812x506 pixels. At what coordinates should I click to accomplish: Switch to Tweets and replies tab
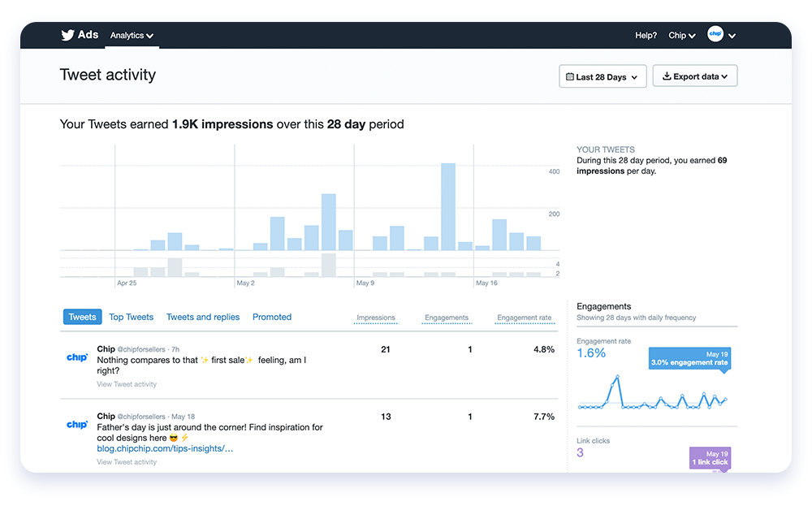pos(203,317)
